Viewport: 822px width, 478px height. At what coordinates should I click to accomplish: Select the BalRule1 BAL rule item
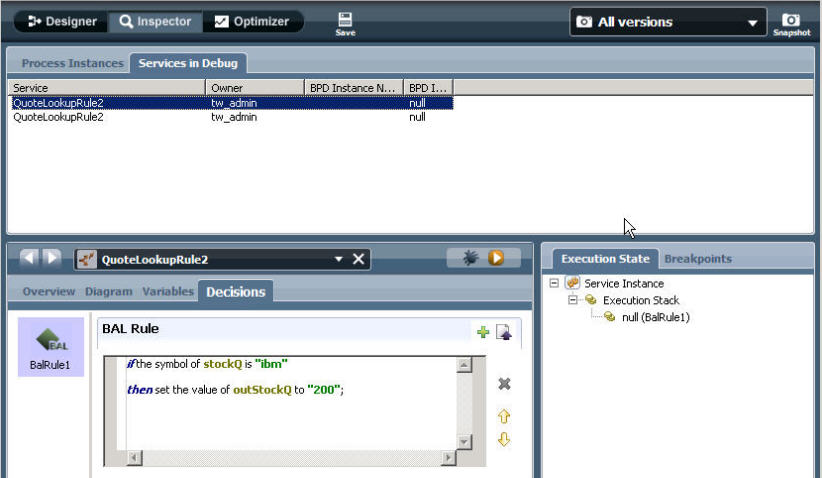50,346
